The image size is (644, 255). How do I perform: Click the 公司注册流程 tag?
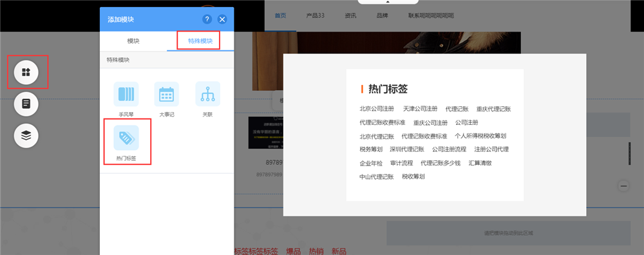click(450, 149)
